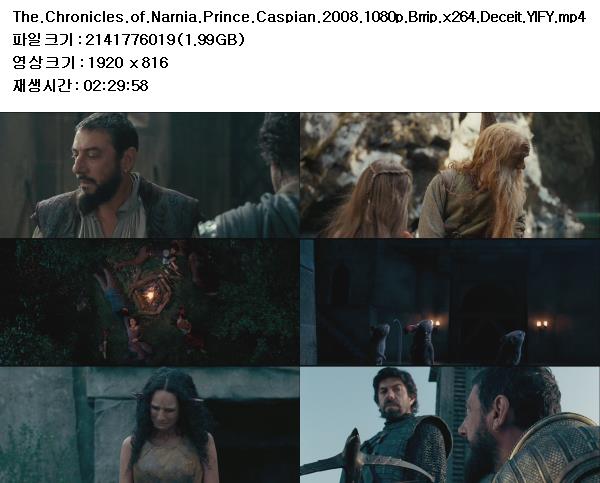The height and width of the screenshot is (483, 600).
Task: Click the movie filename title text
Action: 299,17
